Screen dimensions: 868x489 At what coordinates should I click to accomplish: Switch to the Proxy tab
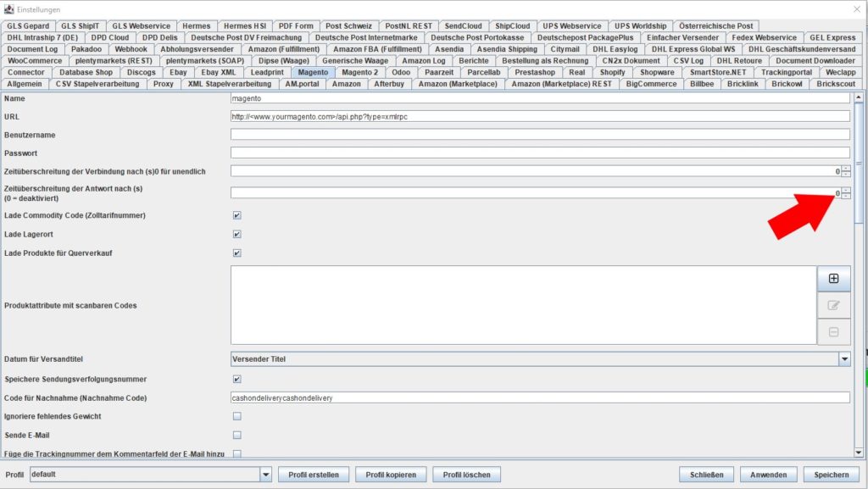(164, 84)
